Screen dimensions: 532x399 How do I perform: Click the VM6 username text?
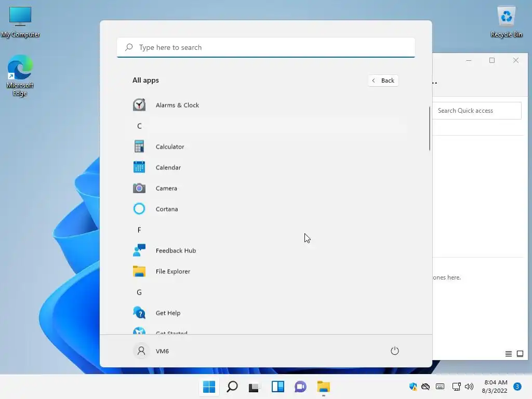pos(162,351)
